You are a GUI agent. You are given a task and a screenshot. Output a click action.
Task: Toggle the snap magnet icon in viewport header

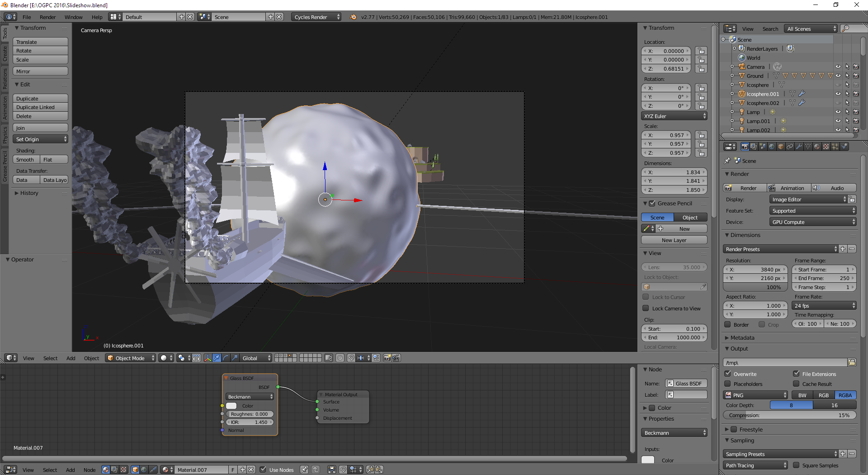(x=351, y=358)
